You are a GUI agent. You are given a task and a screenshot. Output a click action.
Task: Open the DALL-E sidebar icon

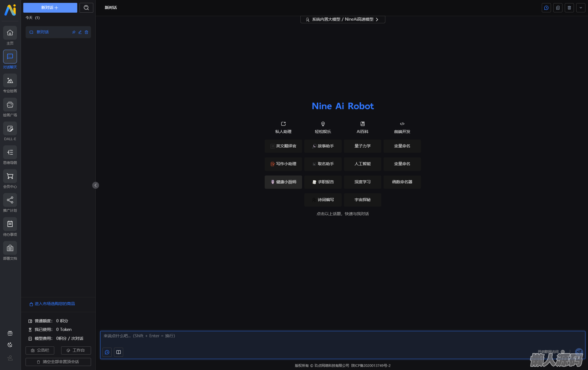tap(10, 129)
